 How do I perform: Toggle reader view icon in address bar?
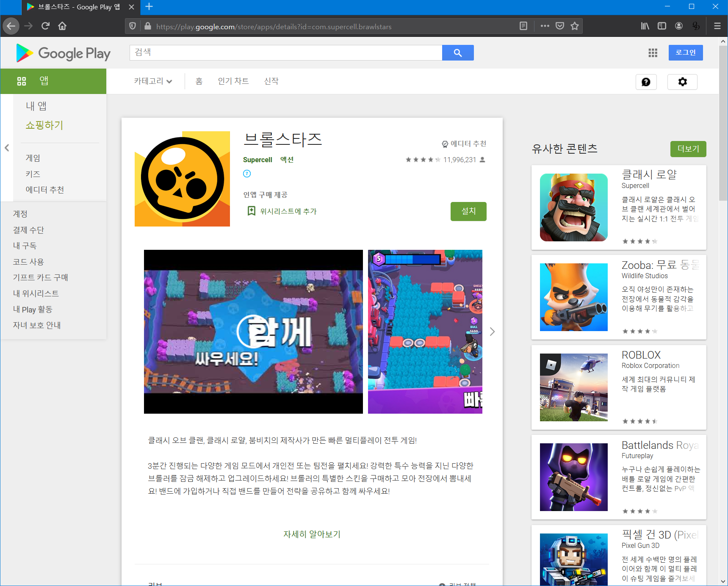(x=523, y=26)
